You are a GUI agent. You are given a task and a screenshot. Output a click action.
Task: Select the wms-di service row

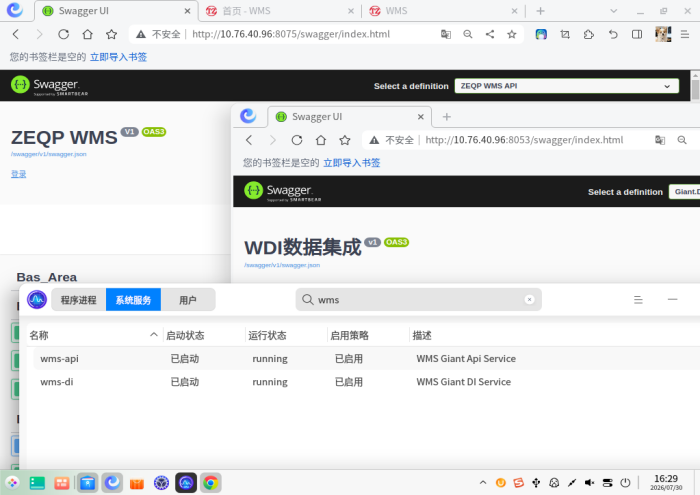coord(366,382)
